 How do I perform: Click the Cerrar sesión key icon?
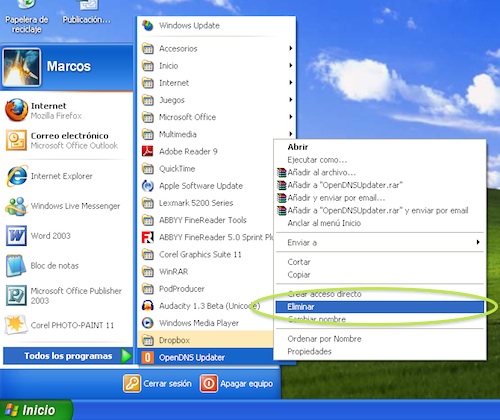tap(132, 384)
